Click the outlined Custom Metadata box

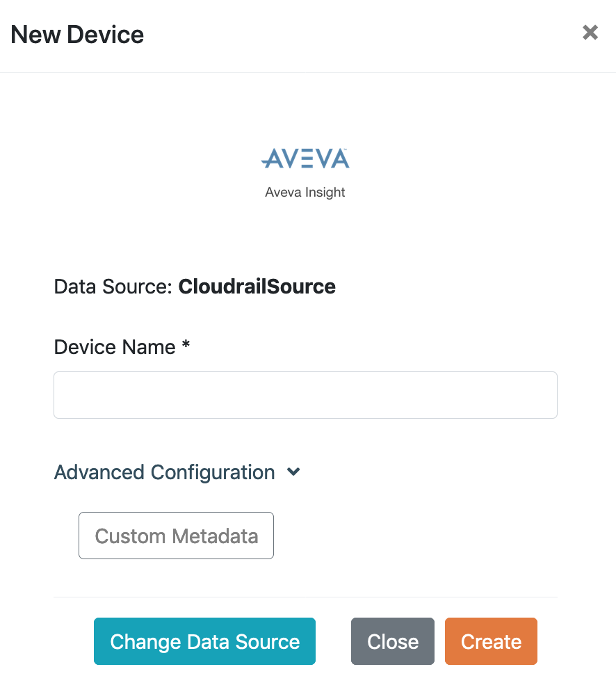tap(176, 536)
